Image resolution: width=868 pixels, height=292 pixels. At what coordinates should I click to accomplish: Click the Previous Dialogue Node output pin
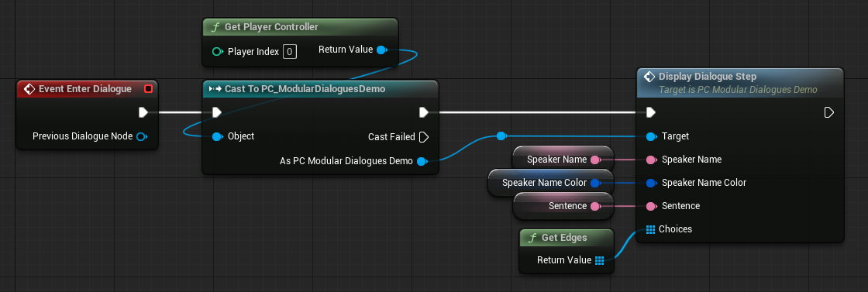coord(141,136)
